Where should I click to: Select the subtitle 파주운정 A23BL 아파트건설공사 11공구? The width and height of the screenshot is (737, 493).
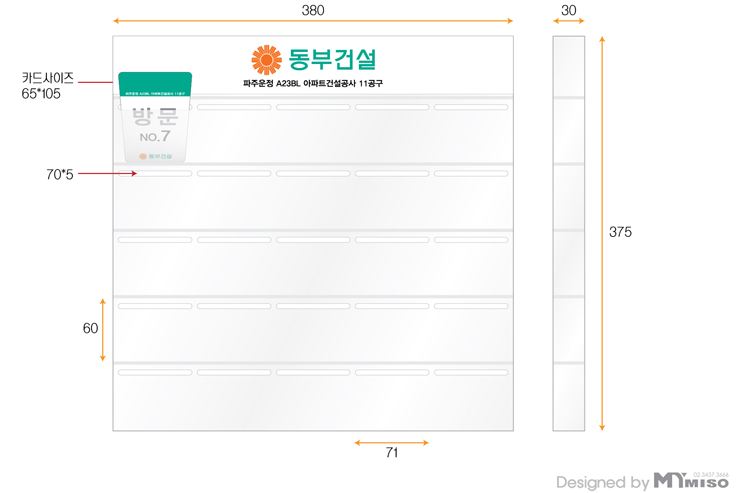(x=313, y=83)
